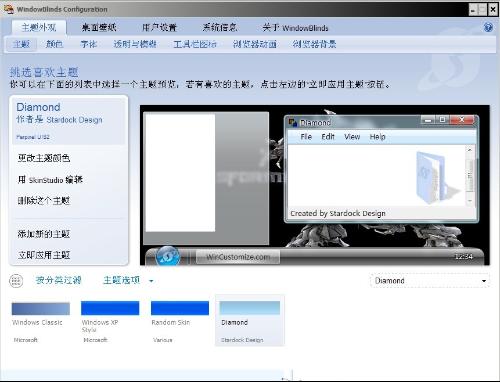The width and height of the screenshot is (500, 382).
Task: Click the round category filter grid icon
Action: tap(16, 281)
